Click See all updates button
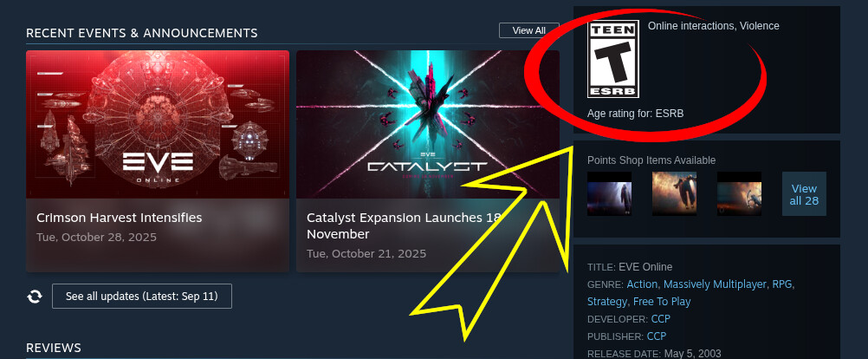Image resolution: width=868 pixels, height=359 pixels. 142,296
